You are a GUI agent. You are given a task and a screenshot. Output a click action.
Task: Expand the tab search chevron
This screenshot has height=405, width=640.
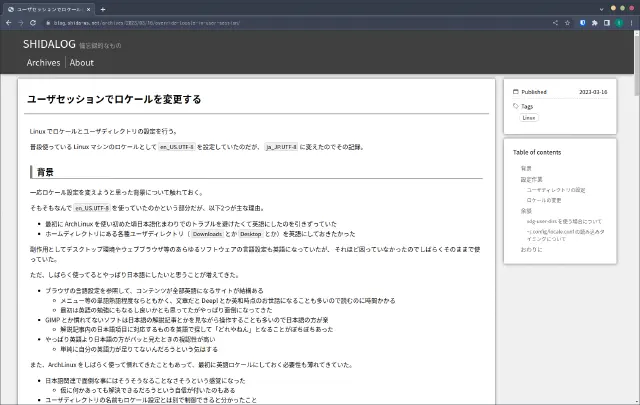(601, 9)
